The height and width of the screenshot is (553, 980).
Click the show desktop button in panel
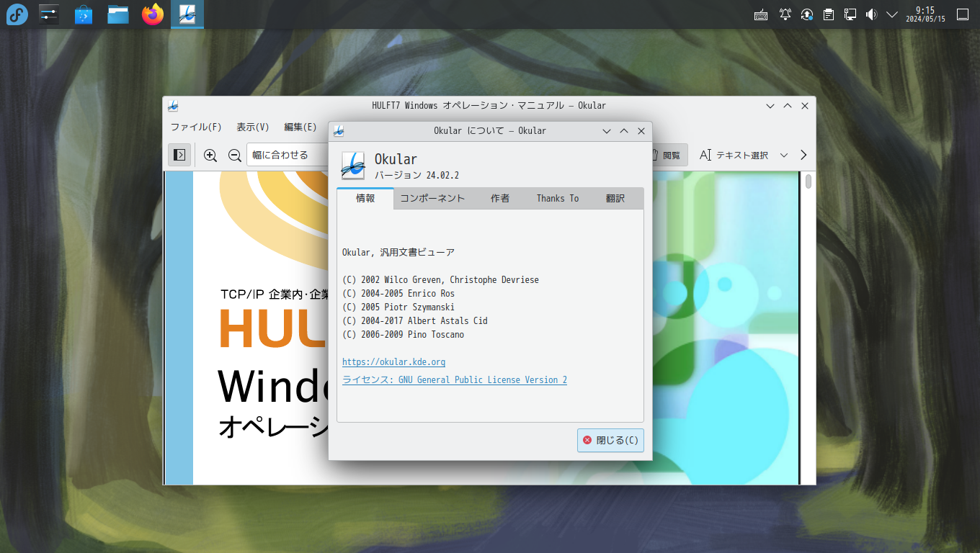pos(963,14)
